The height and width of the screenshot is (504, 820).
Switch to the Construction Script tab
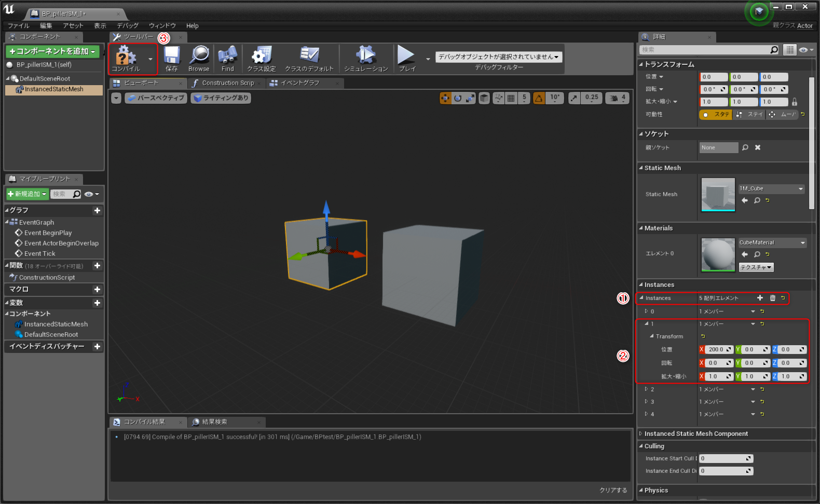pyautogui.click(x=227, y=83)
